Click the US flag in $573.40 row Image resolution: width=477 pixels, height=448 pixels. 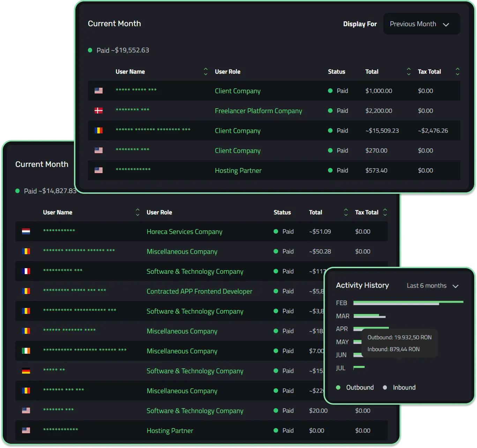tap(98, 170)
